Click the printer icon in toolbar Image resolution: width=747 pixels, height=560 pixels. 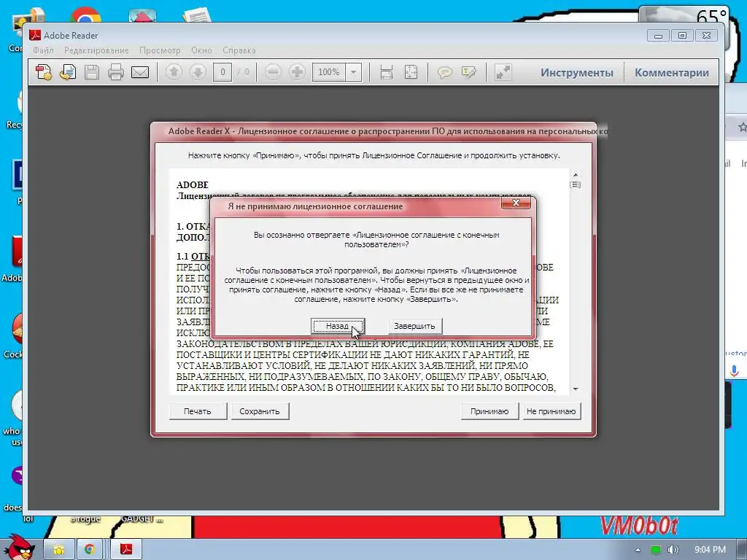pyautogui.click(x=116, y=72)
